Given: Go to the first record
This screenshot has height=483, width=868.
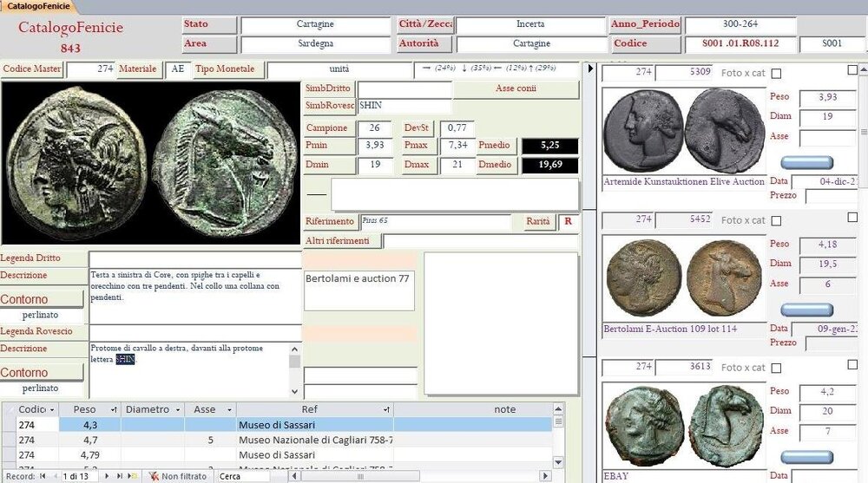Looking at the screenshot, I should pos(41,476).
